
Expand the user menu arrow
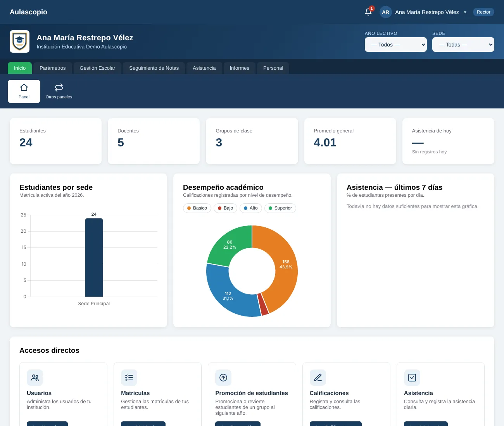coord(465,12)
